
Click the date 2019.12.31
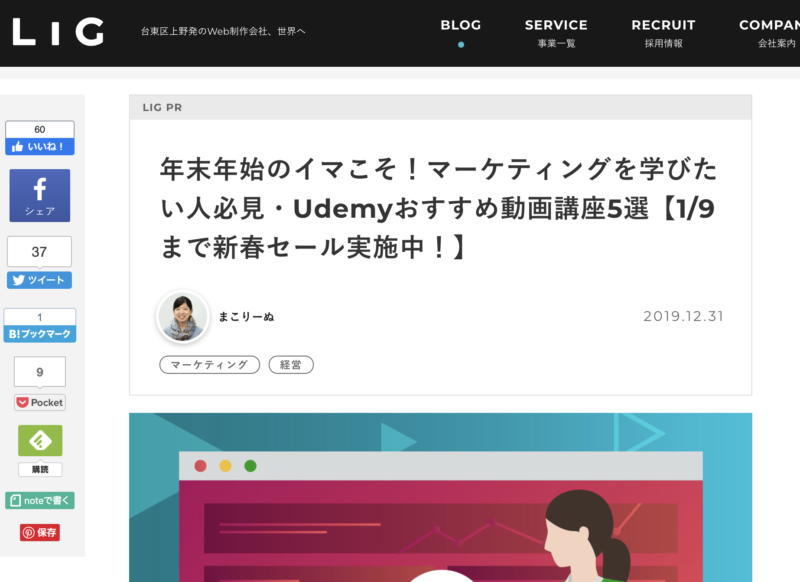pos(683,316)
